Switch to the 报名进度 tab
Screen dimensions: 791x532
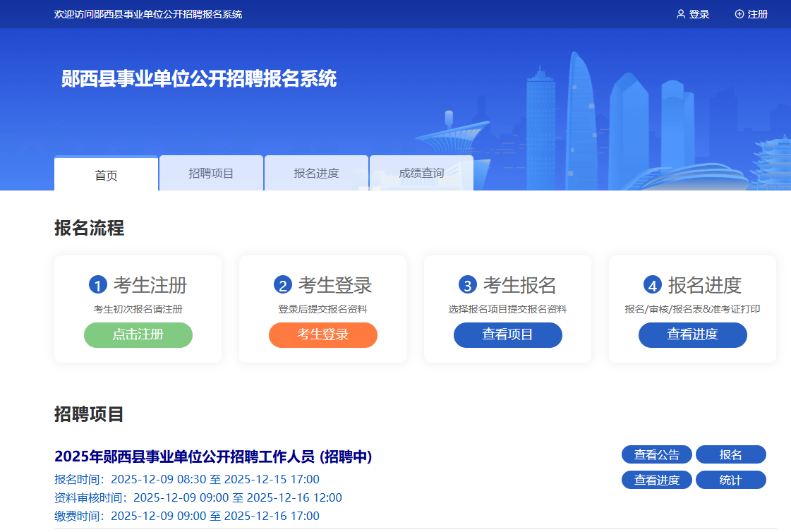tap(316, 174)
